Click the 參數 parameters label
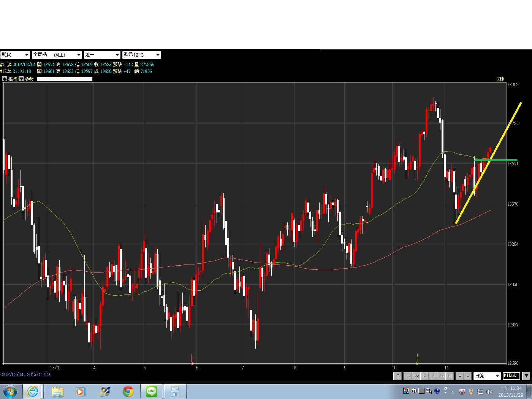The image size is (532, 399). [x=29, y=79]
